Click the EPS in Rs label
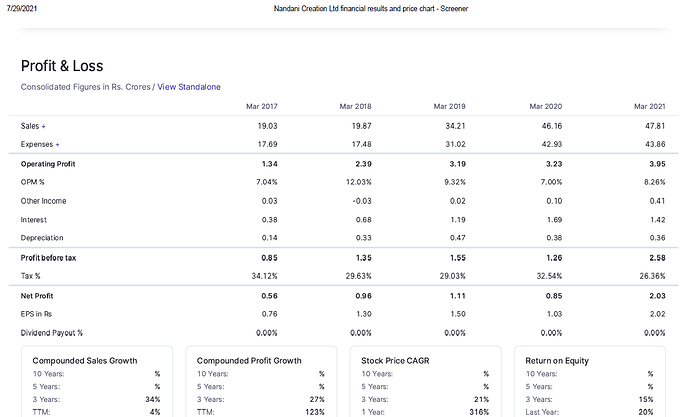 tap(36, 314)
